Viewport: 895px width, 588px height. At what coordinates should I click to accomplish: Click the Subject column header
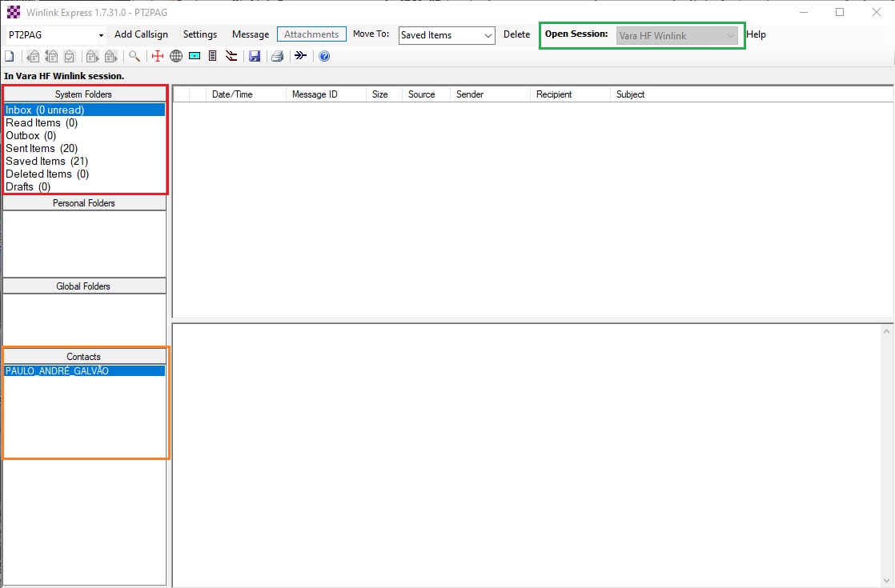click(630, 94)
